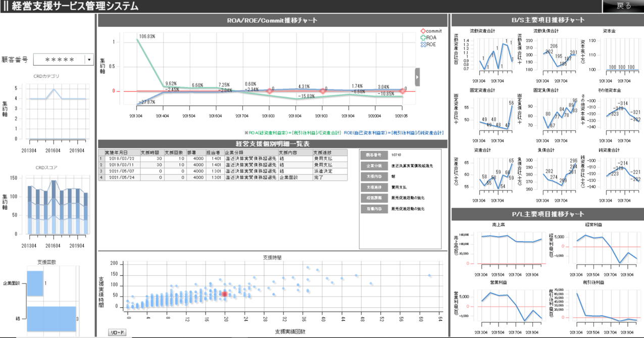Click the ROA cross legend icon
Image resolution: width=644 pixels, height=338 pixels.
click(423, 38)
